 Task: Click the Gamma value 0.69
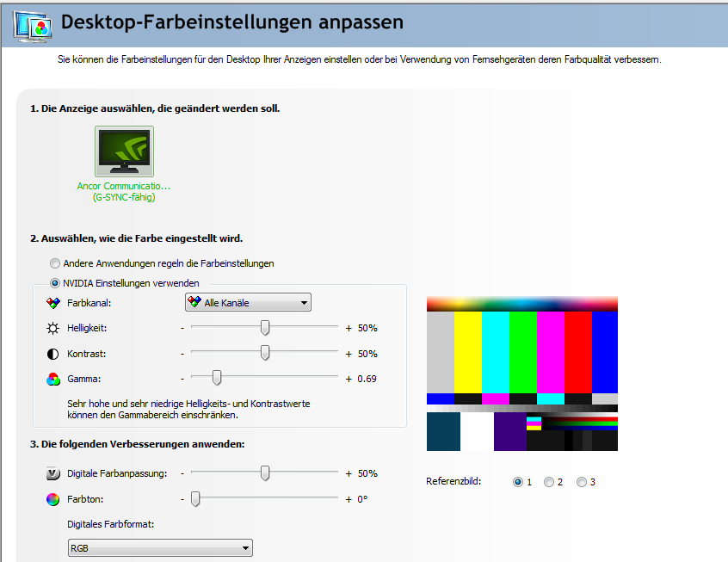click(x=367, y=379)
